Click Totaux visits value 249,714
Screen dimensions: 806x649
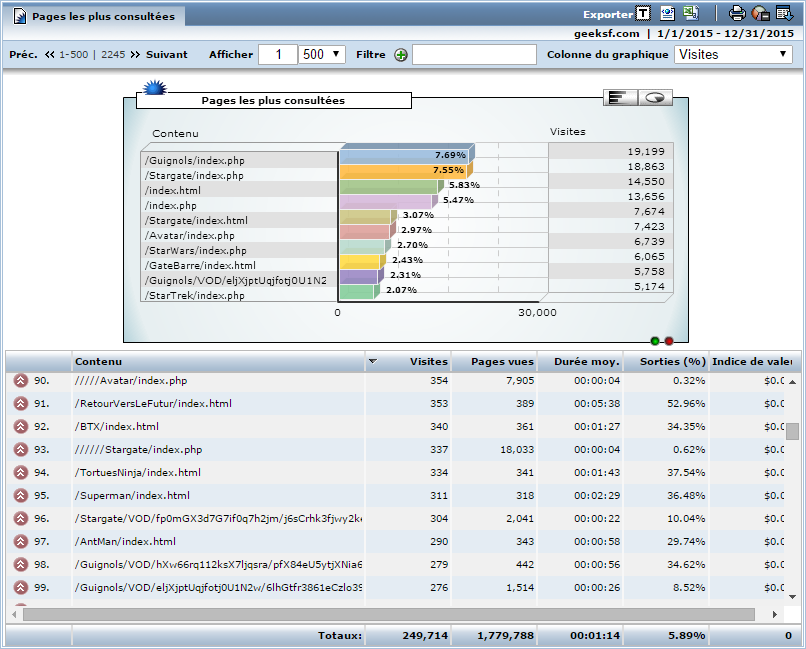pos(425,636)
